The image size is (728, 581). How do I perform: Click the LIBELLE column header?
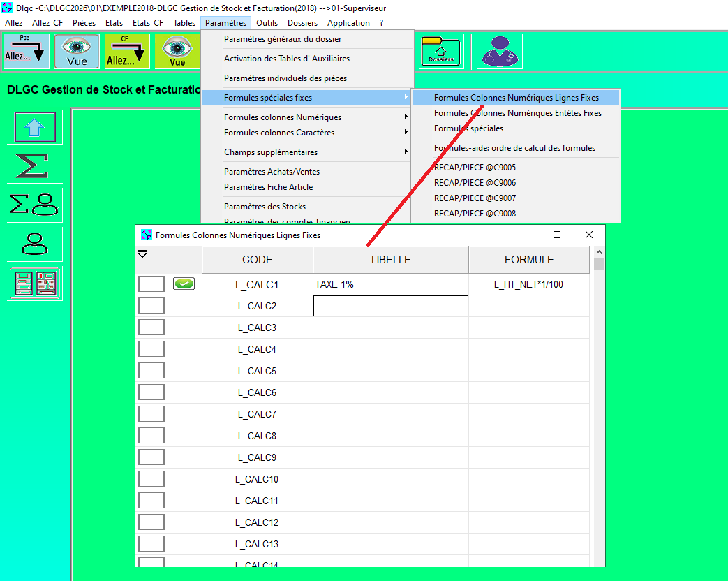[x=390, y=260]
